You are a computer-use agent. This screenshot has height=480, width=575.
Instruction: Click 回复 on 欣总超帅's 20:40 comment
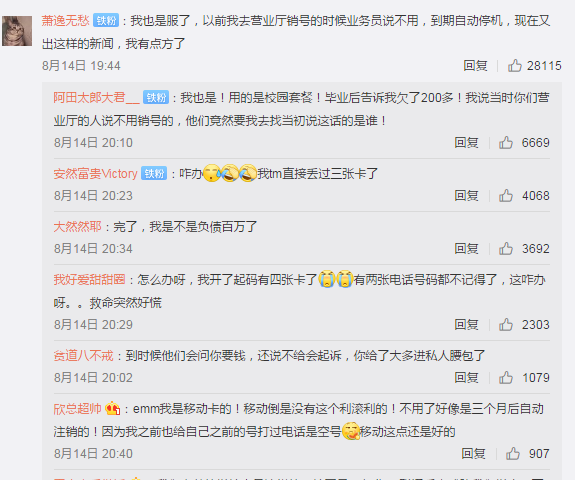pyautogui.click(x=473, y=454)
